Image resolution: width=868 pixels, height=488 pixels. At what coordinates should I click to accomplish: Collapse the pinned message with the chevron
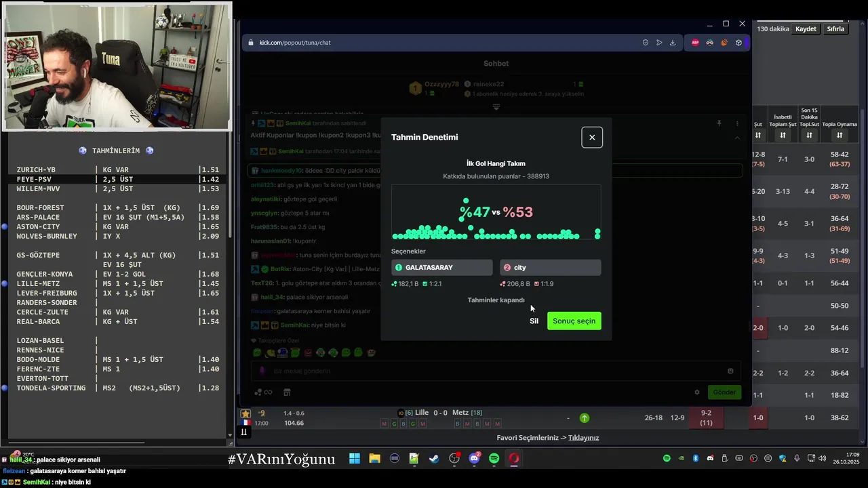point(737,138)
